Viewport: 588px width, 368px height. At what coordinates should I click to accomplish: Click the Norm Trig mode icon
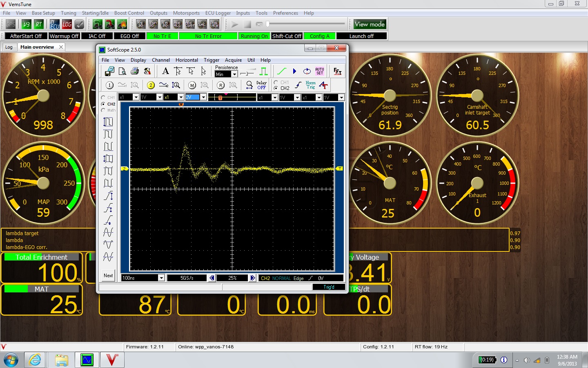point(311,85)
